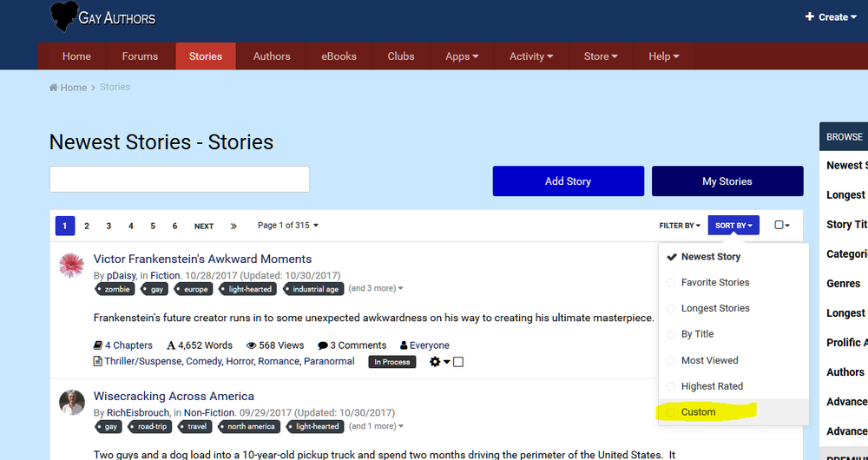Screen dimensions: 868x460
Task: Click the Home breadcrumb link
Action: [x=68, y=88]
